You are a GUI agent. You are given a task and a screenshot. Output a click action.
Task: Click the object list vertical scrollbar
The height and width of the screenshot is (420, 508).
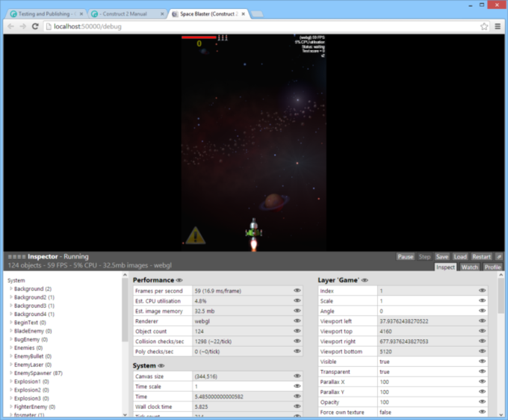125,314
